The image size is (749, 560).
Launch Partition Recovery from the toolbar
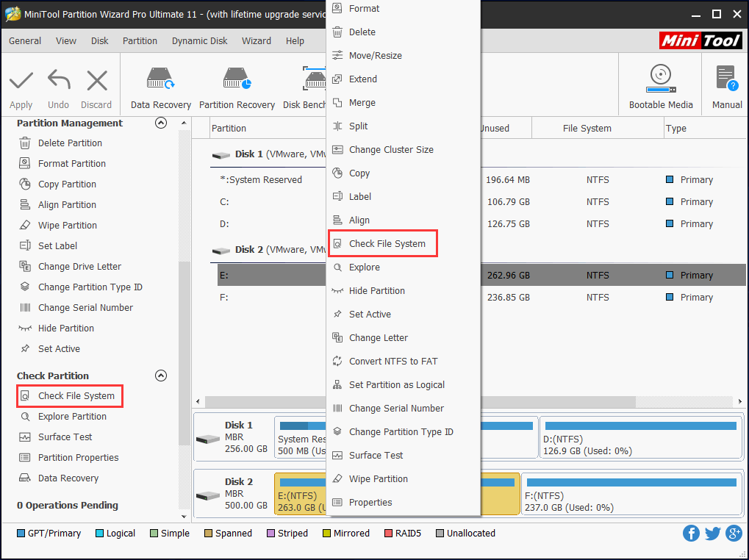(x=237, y=88)
